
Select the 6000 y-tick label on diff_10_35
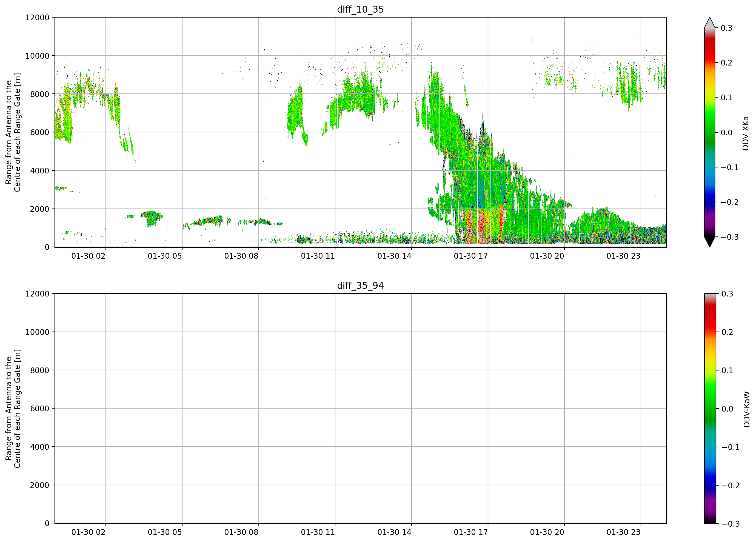pyautogui.click(x=40, y=132)
